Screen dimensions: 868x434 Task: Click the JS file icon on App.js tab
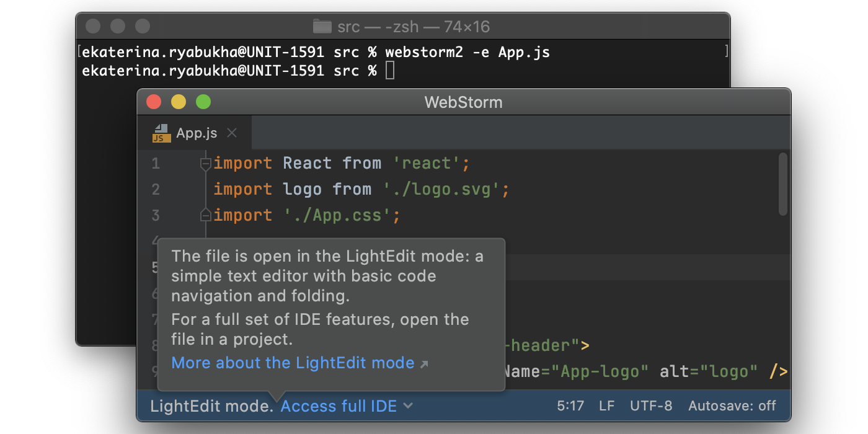161,133
